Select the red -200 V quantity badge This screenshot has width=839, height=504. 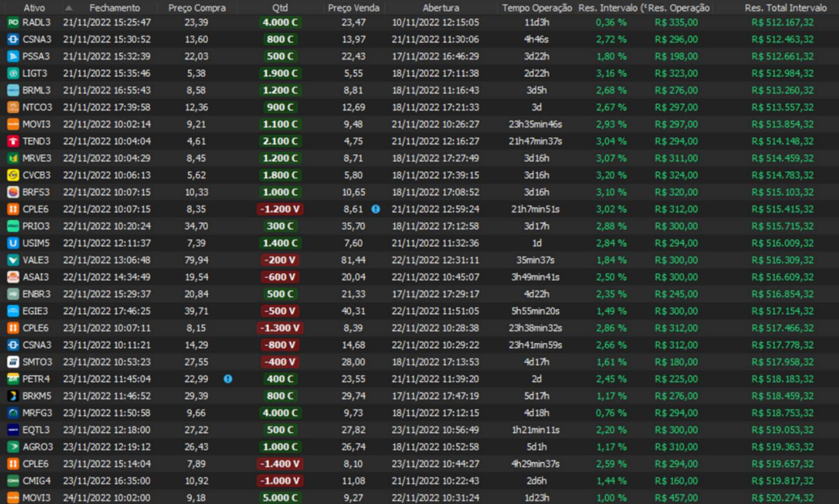click(280, 260)
